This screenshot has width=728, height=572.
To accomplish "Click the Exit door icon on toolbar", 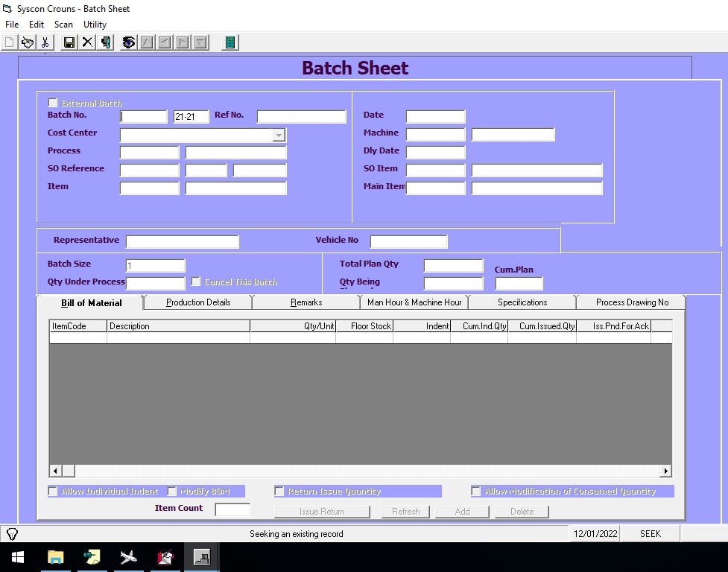I will tap(105, 42).
